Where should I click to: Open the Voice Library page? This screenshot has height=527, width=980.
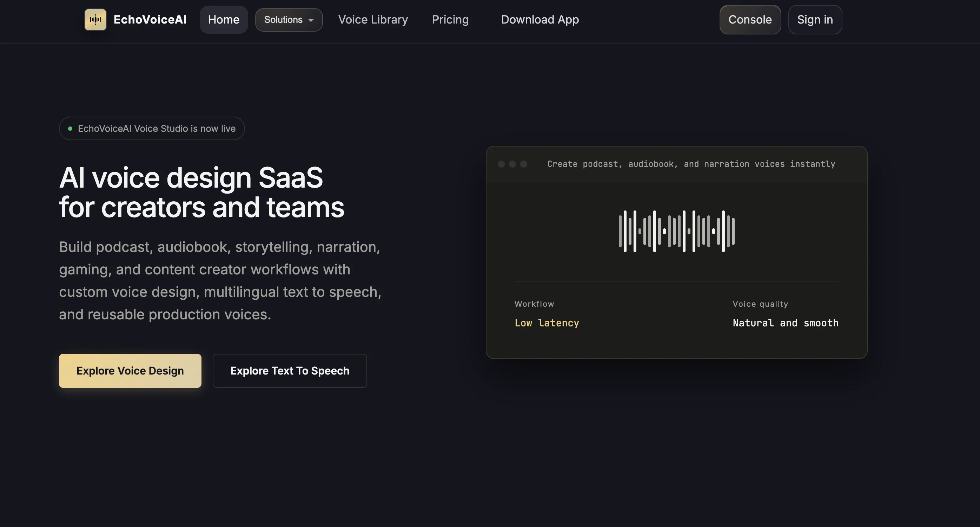373,20
